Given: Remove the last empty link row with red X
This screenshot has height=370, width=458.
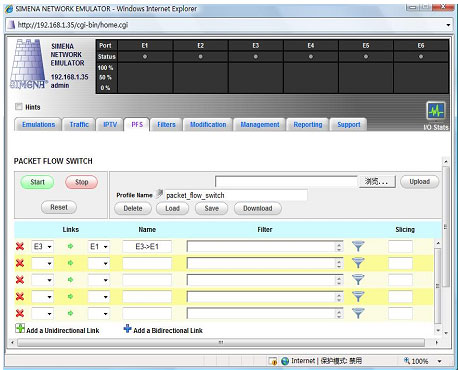Looking at the screenshot, I should pos(20,313).
